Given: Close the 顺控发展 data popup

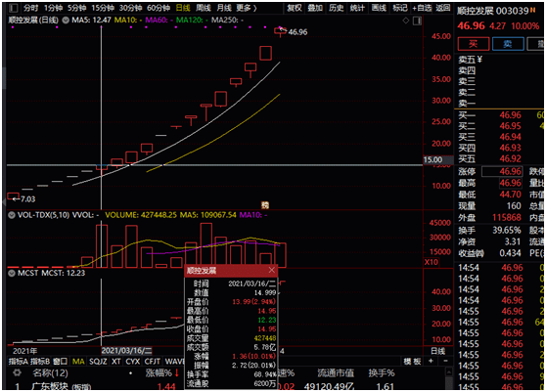Looking at the screenshot, I should click(272, 270).
